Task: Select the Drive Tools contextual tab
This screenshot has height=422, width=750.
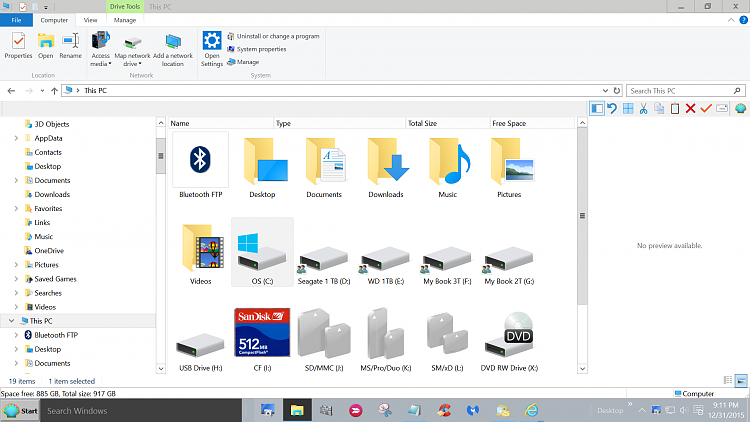Action: [x=125, y=6]
